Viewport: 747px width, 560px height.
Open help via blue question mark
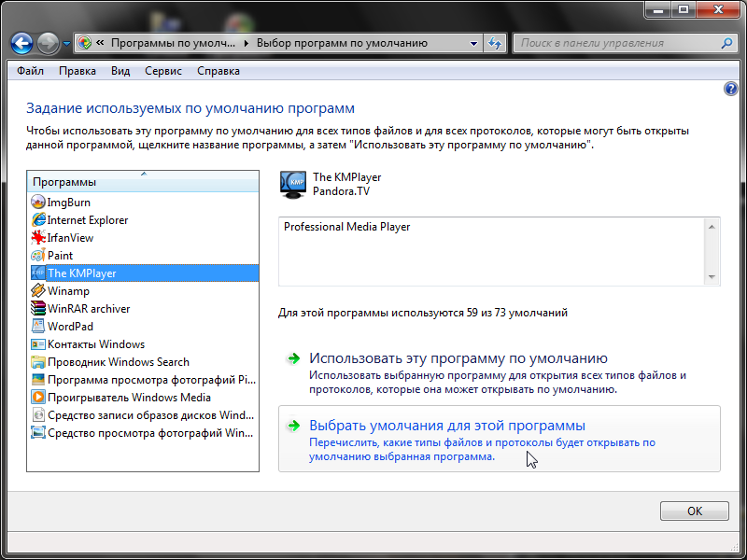tap(730, 89)
